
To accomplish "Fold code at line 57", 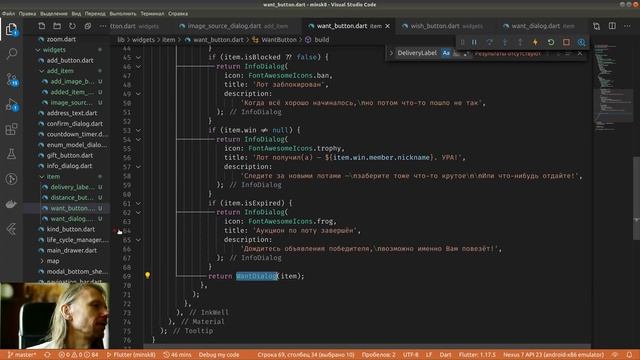I will pyautogui.click(x=138, y=167).
